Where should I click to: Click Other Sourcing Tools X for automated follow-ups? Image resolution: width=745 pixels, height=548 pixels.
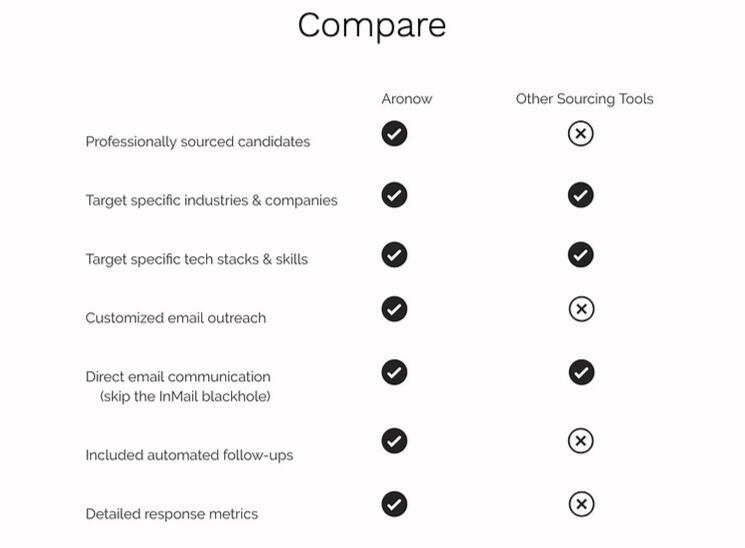click(x=581, y=441)
